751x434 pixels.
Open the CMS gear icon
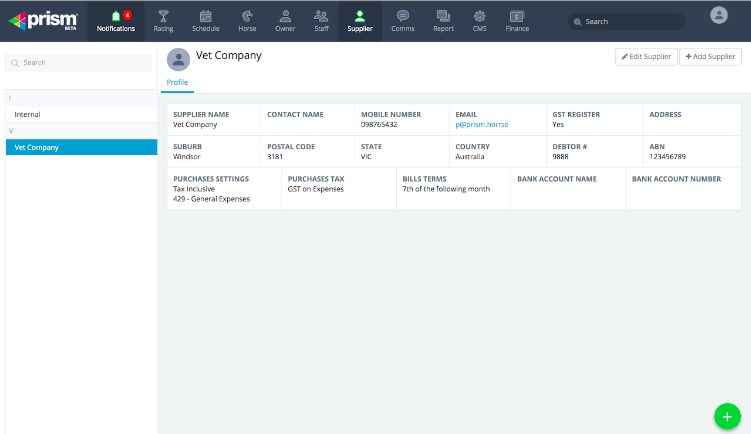pyautogui.click(x=479, y=20)
